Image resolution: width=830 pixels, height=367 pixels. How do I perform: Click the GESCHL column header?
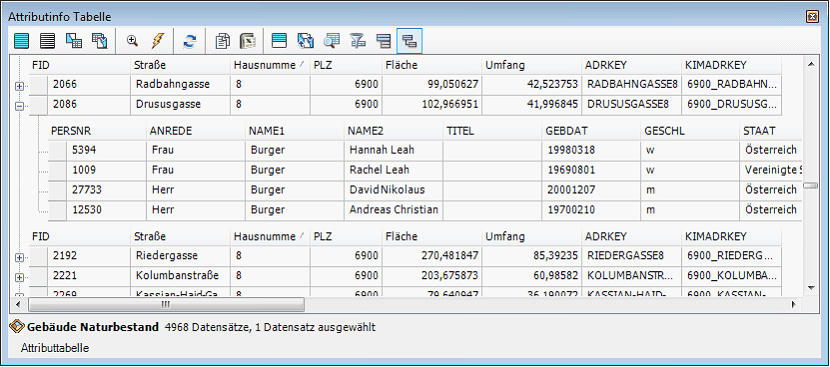(x=691, y=131)
